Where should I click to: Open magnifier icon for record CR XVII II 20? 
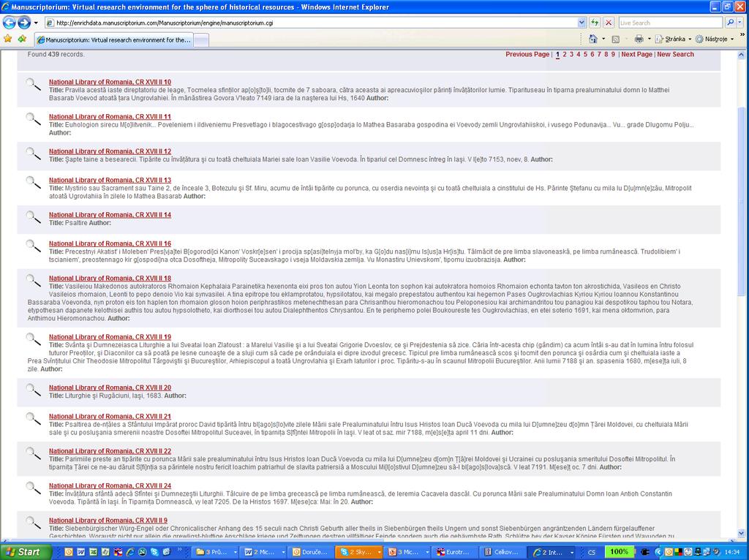[33, 390]
